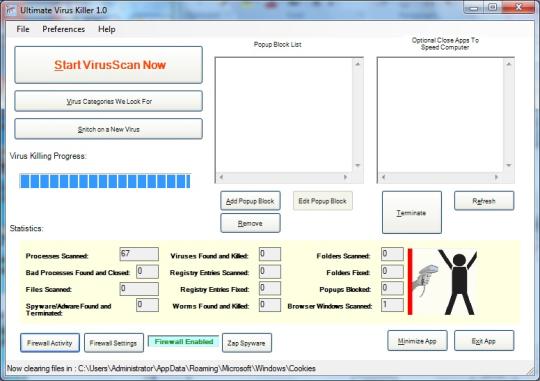The width and height of the screenshot is (540, 381).
Task: Click the Folders Fixed field
Action: [x=392, y=271]
